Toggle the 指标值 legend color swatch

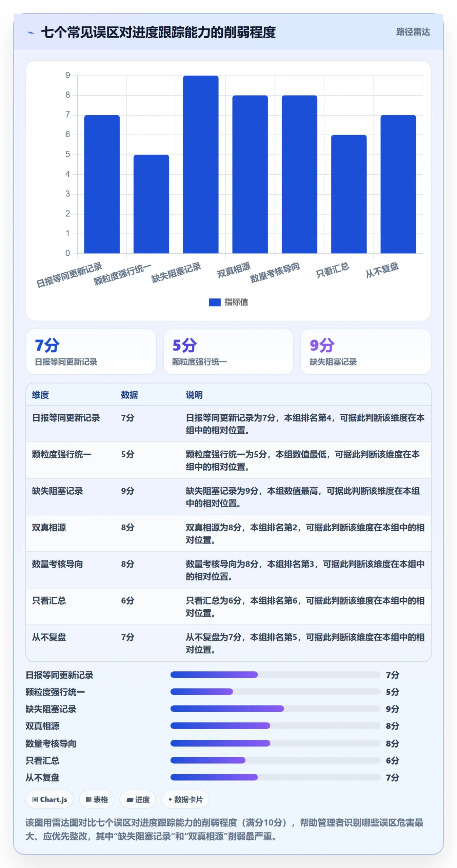(x=214, y=302)
